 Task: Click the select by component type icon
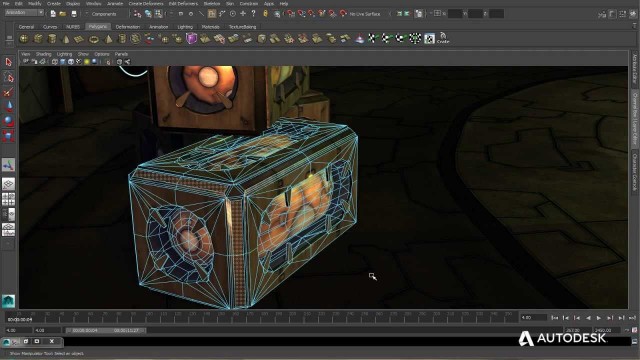tap(158, 14)
